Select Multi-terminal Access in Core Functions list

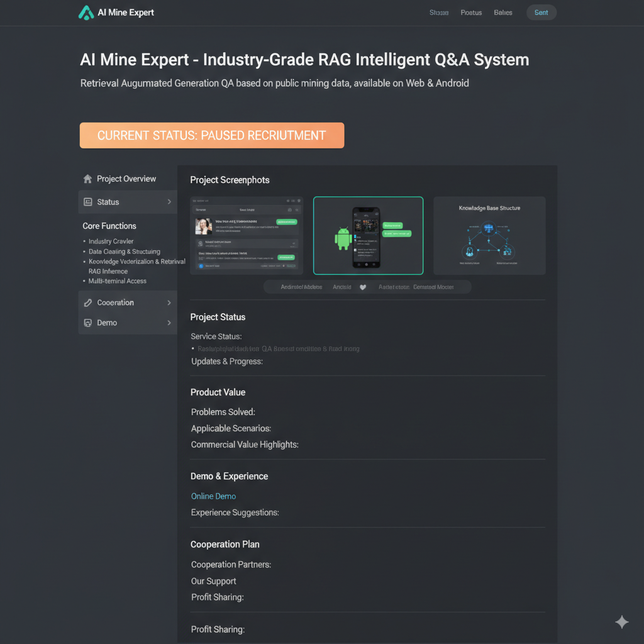(x=118, y=281)
